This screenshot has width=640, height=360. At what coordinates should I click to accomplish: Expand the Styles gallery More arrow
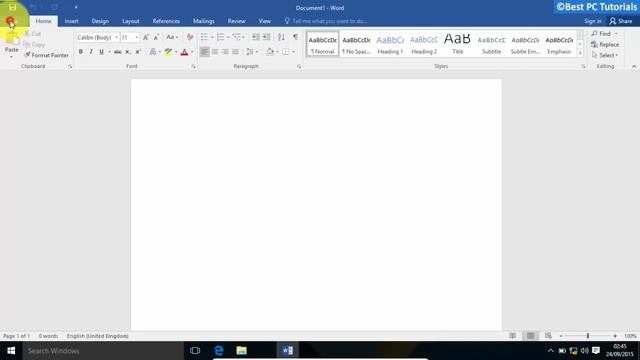coord(580,53)
